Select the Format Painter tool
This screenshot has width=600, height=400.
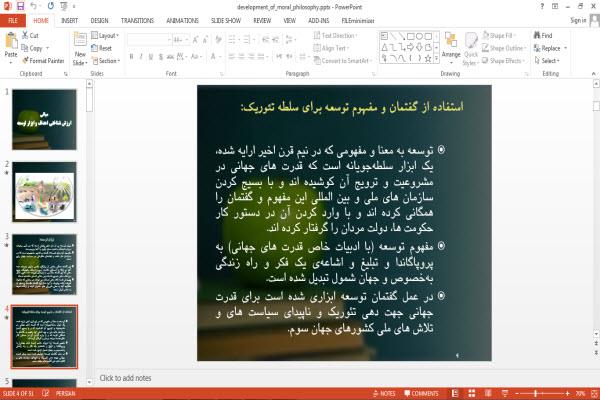[x=43, y=60]
